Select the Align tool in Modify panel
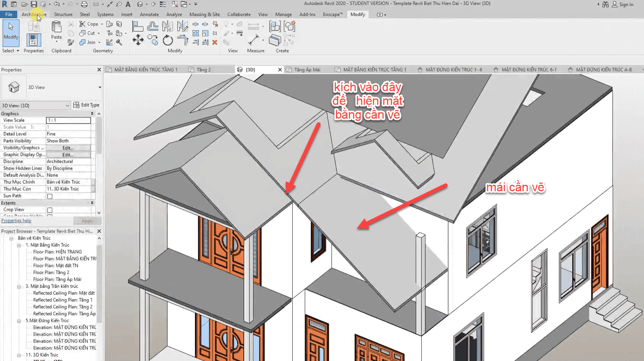 pos(138,26)
